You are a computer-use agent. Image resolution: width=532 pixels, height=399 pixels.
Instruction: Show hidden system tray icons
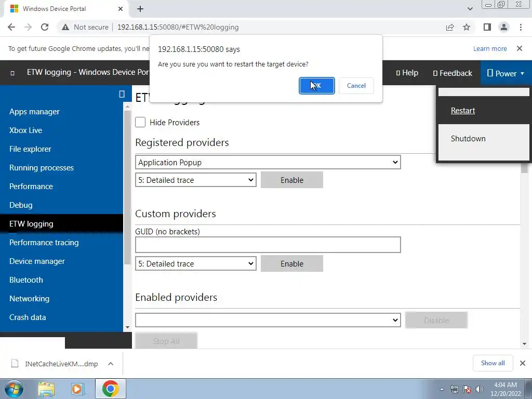[x=442, y=389]
